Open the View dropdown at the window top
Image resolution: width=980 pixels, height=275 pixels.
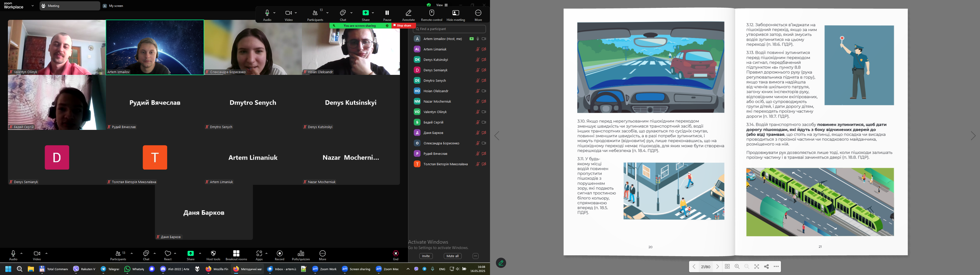pyautogui.click(x=442, y=5)
